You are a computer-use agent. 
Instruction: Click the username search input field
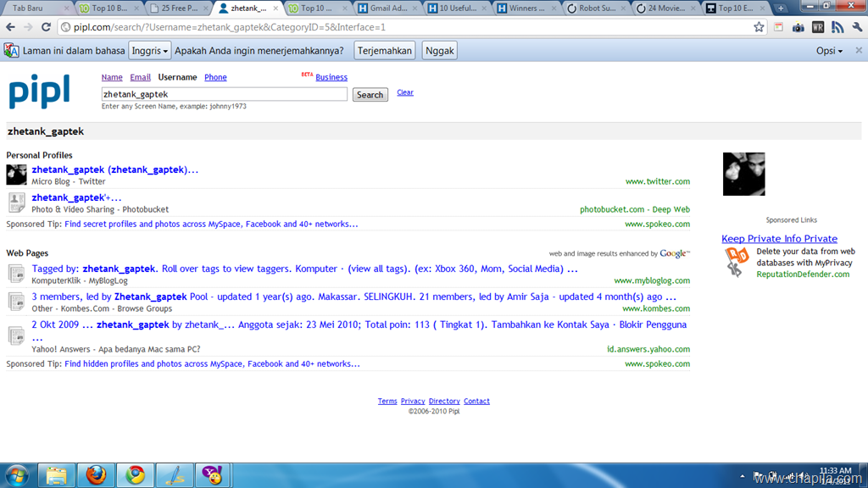point(224,94)
